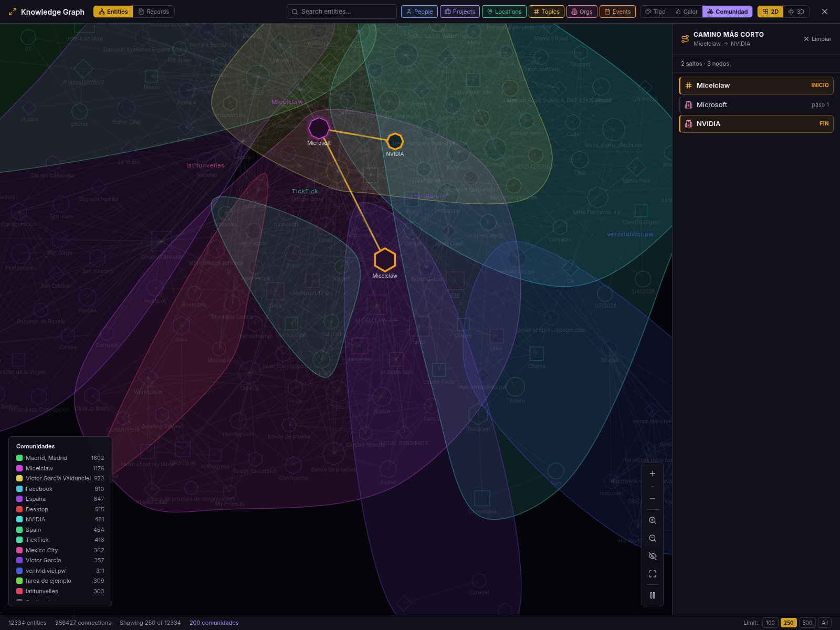840x630 pixels.
Task: Click the venividivici.pw legend entry
Action: click(x=60, y=571)
